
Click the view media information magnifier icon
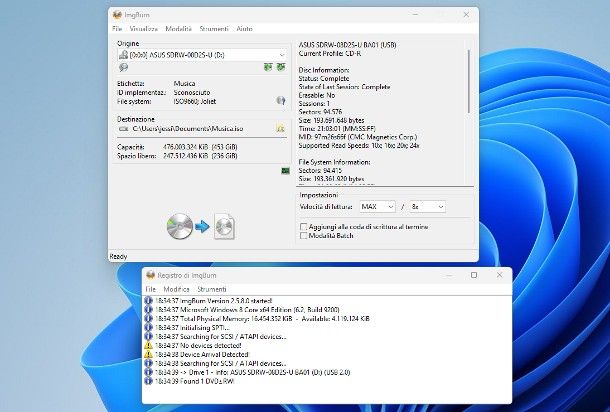123,68
